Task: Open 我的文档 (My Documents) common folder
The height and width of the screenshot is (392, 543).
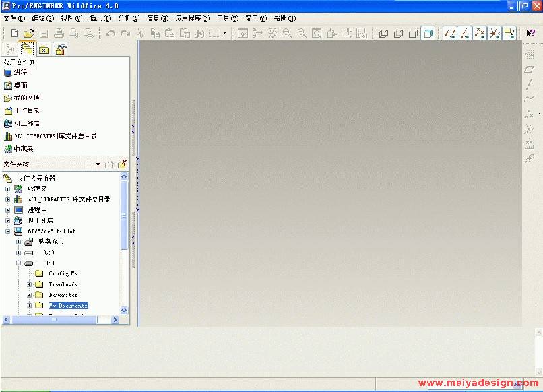Action: coord(22,98)
